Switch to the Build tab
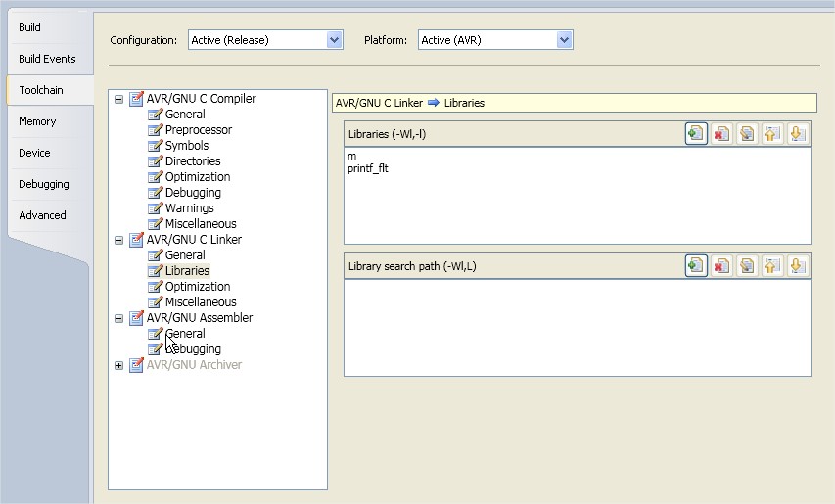The image size is (835, 504). [29, 27]
